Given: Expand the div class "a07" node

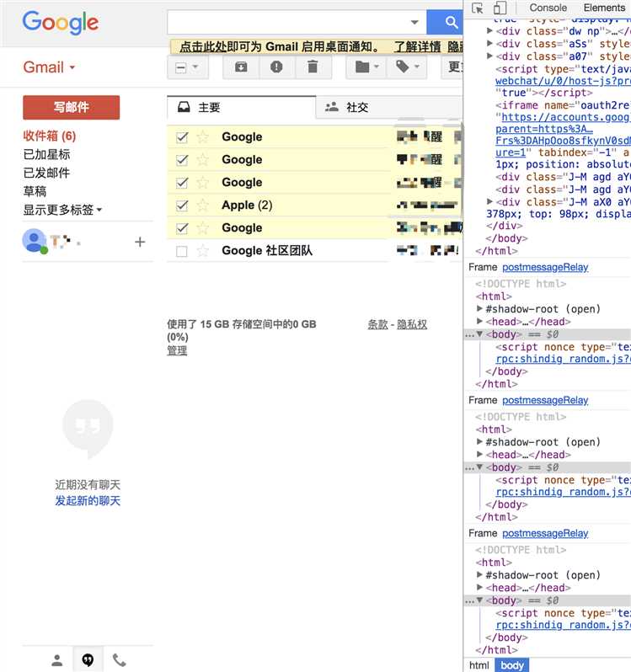Looking at the screenshot, I should 489,56.
